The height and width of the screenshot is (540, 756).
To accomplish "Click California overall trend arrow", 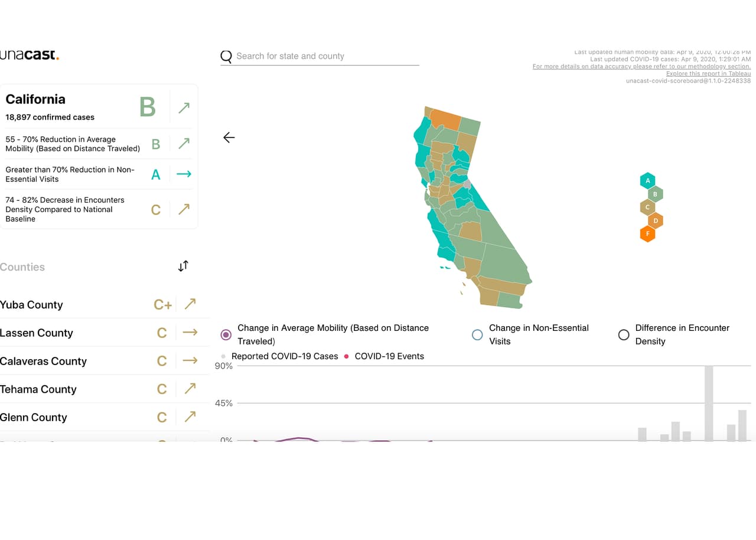I will click(184, 108).
